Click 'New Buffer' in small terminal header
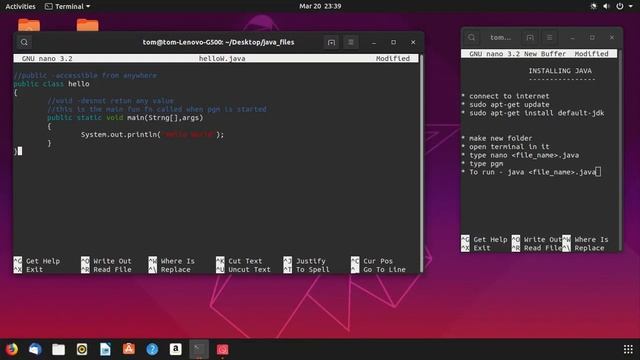The width and height of the screenshot is (640, 360). 545,54
